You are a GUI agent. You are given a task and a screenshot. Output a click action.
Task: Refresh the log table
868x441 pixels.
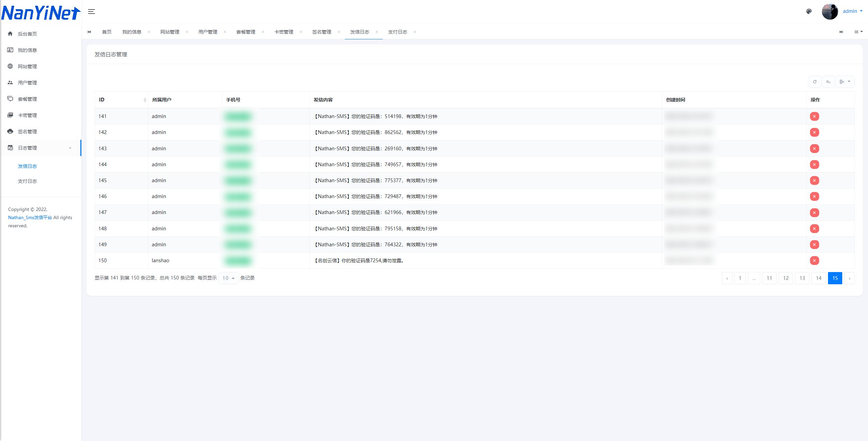click(814, 82)
